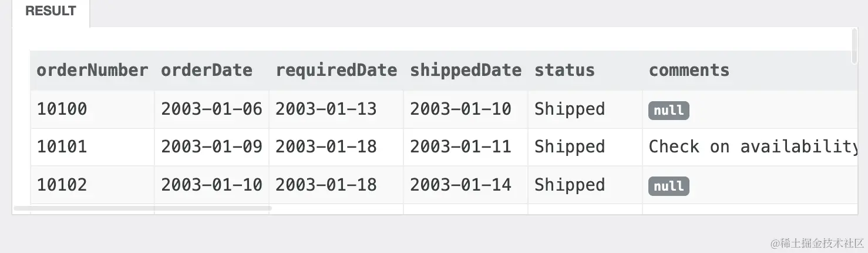Select the comments column header
The image size is (868, 253).
pos(750,71)
